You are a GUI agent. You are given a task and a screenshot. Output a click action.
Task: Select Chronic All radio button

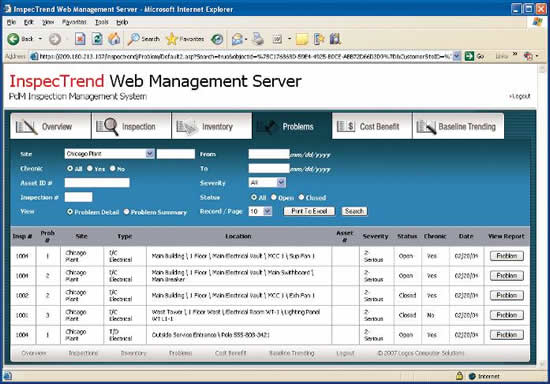coord(70,168)
